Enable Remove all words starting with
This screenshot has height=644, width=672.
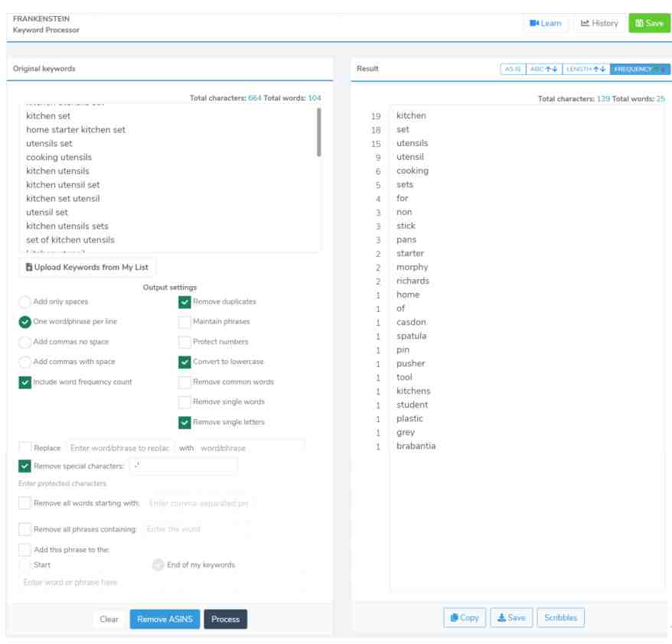(x=24, y=503)
